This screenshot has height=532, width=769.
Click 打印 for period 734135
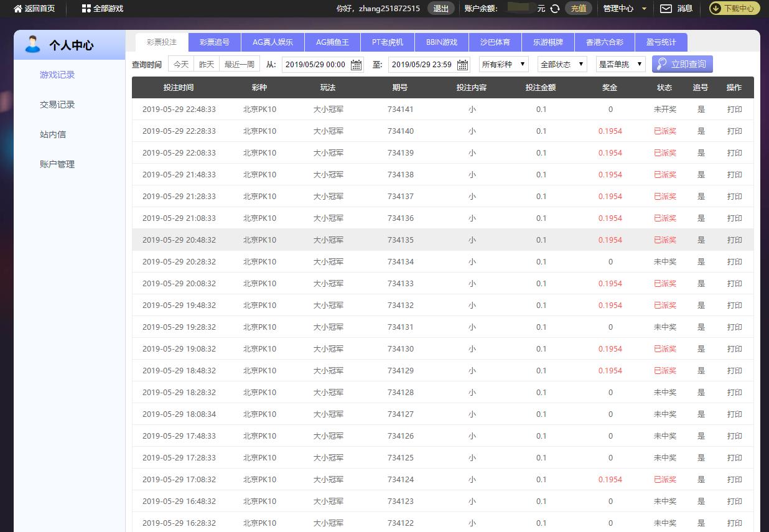point(735,240)
